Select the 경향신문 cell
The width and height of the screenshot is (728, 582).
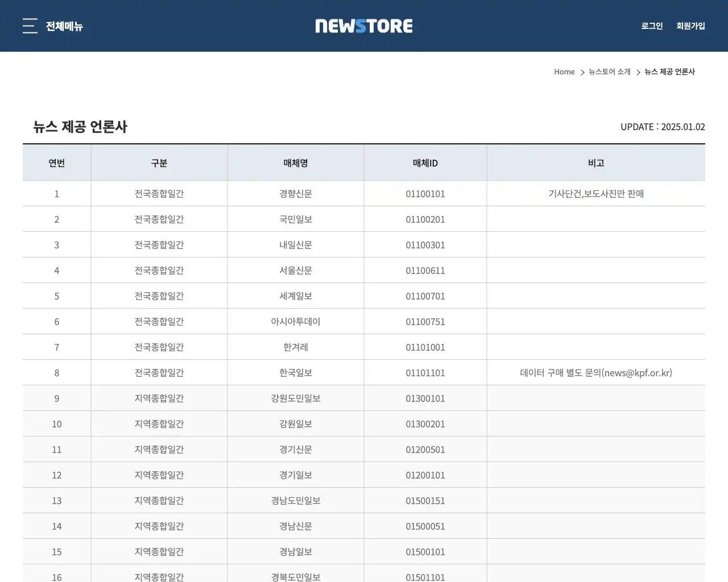pos(296,194)
